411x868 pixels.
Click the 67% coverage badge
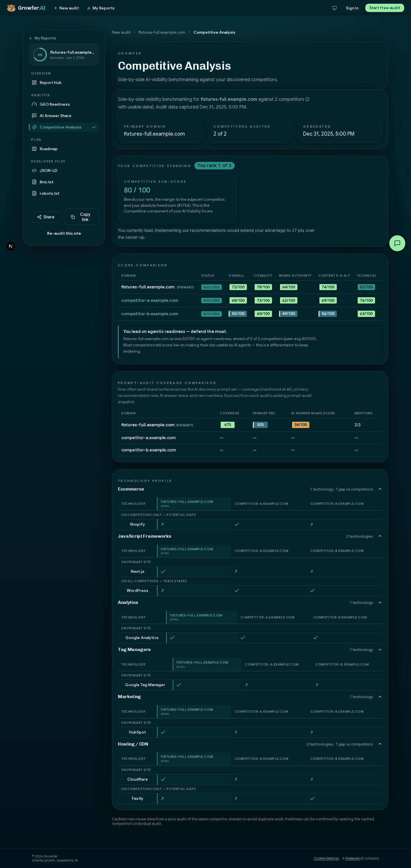[228, 425]
